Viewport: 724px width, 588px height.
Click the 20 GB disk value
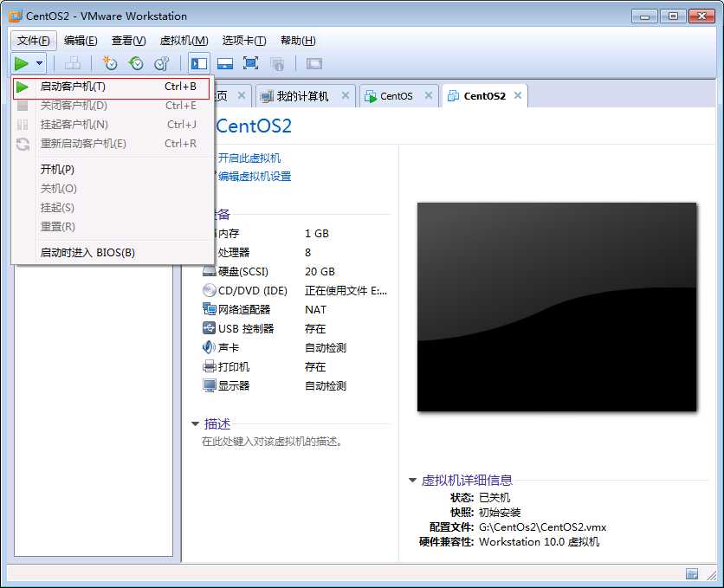[x=320, y=272]
